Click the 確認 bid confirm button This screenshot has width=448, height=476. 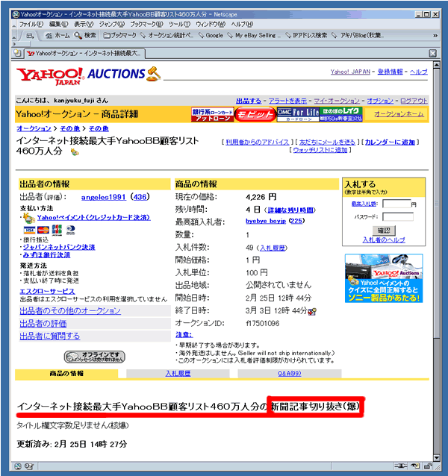[384, 231]
